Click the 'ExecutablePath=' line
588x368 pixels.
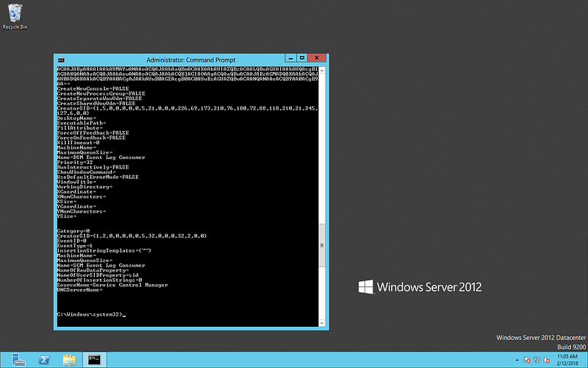point(82,123)
